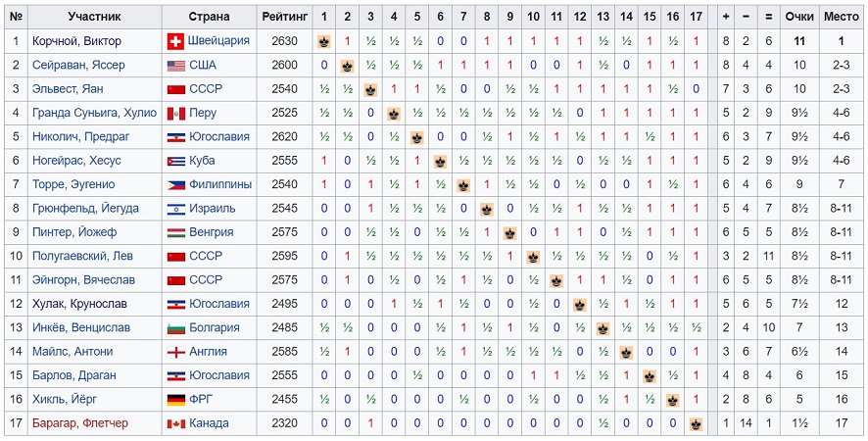
Task: Follow the Швейцария country link
Action: tap(218, 40)
